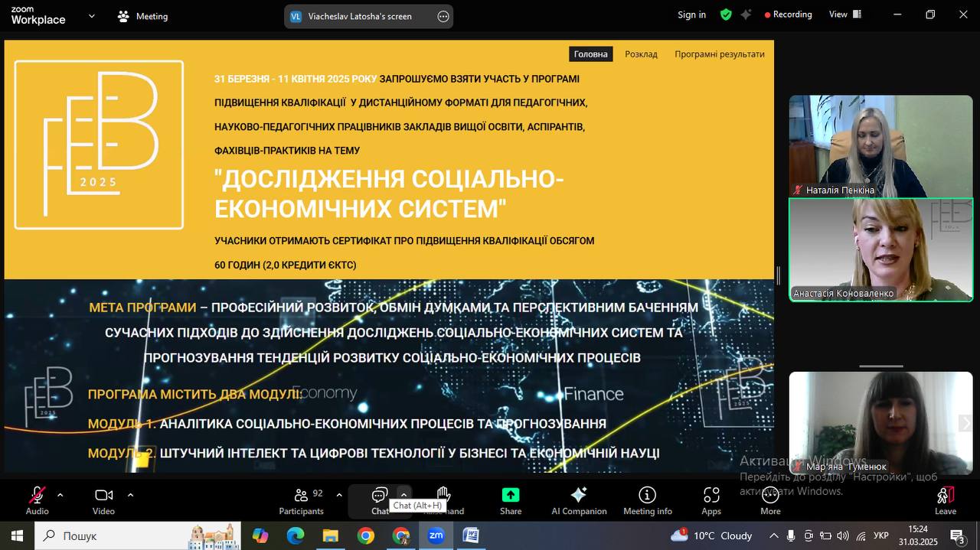Open the Meeting tab
The image size is (980, 550).
(x=142, y=16)
